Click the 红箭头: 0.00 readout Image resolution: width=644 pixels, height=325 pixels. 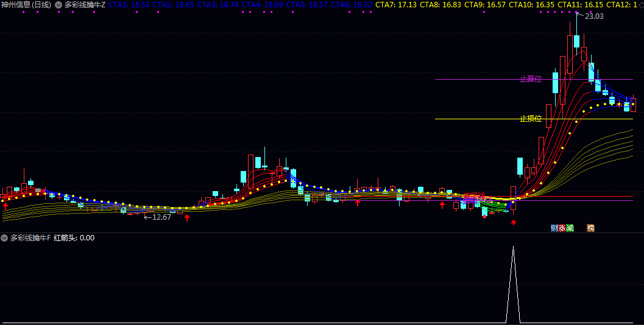coord(74,237)
